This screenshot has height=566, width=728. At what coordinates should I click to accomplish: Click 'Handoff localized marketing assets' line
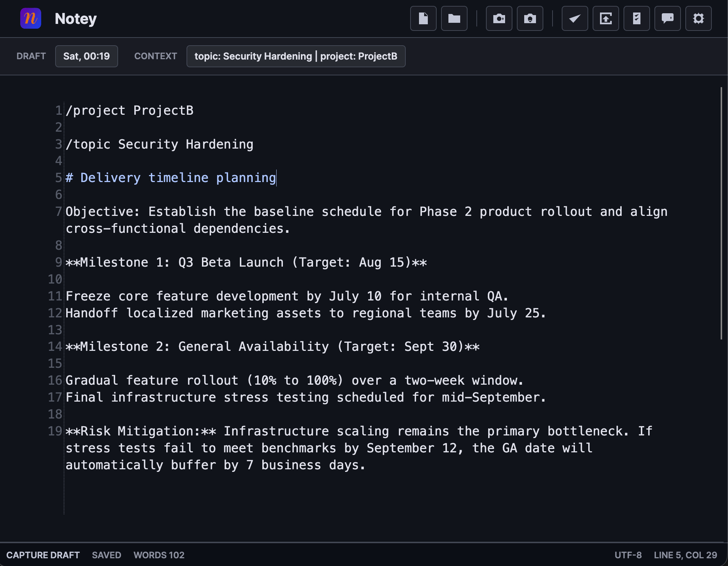click(306, 313)
